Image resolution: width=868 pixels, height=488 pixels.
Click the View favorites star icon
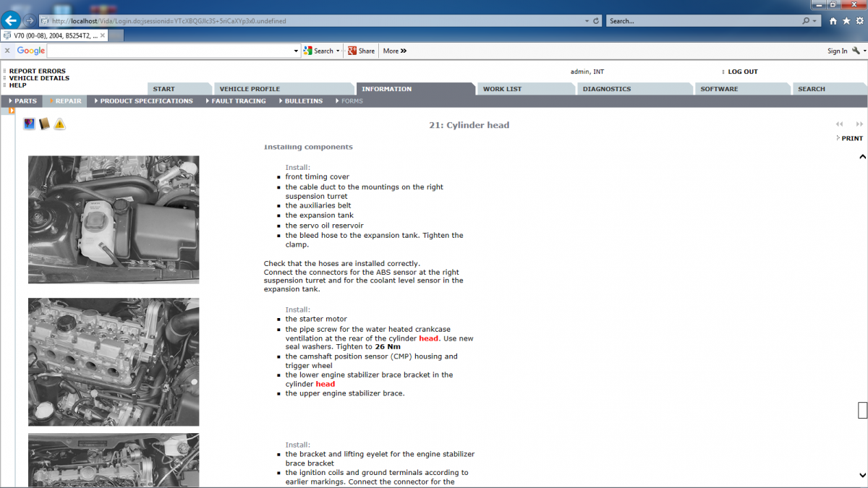846,21
